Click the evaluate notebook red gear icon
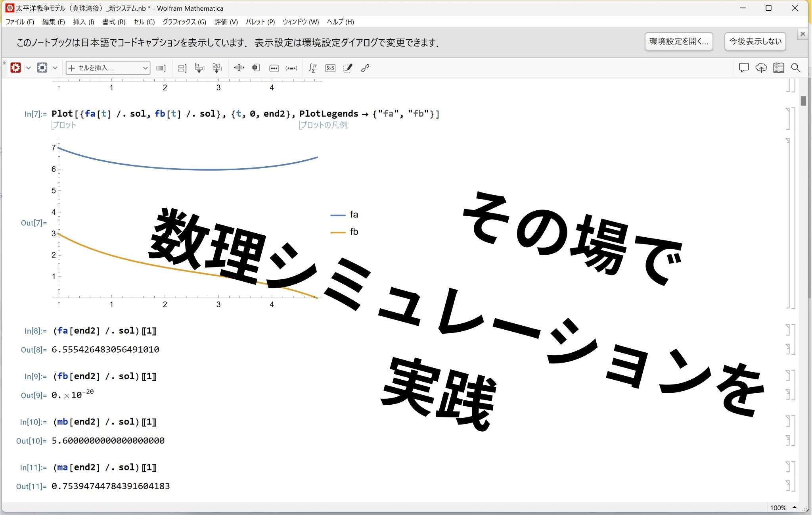812x515 pixels. tap(15, 68)
